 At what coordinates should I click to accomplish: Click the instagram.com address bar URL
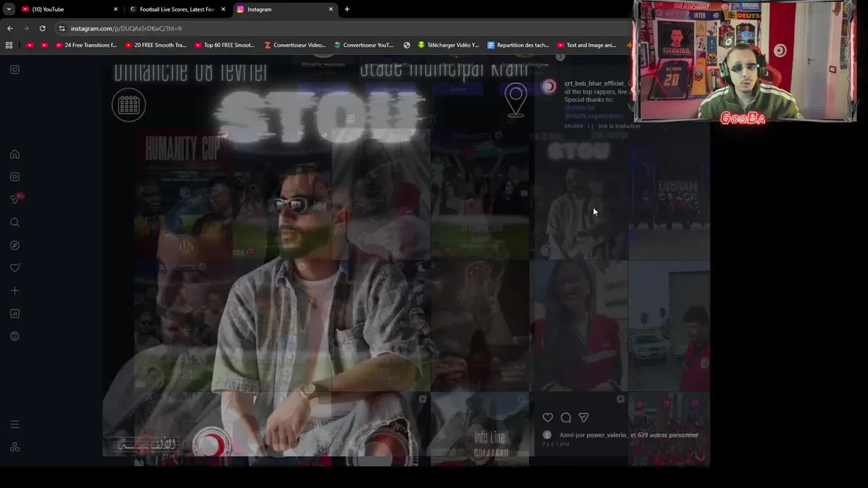click(x=126, y=28)
